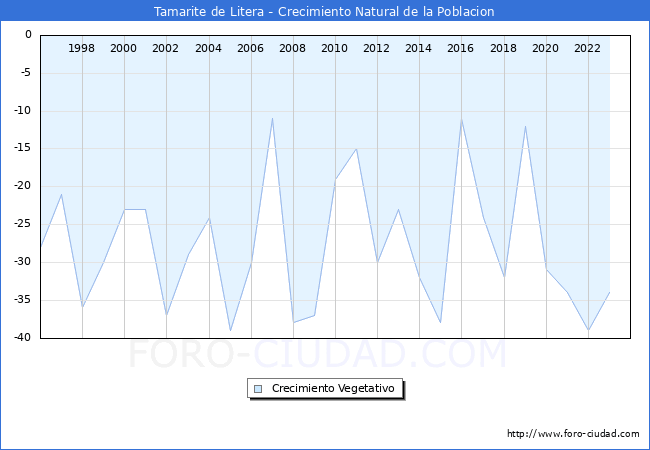Click the blue Crecimiento Vegetativo legend swatch
The height and width of the screenshot is (450, 650).
click(258, 389)
